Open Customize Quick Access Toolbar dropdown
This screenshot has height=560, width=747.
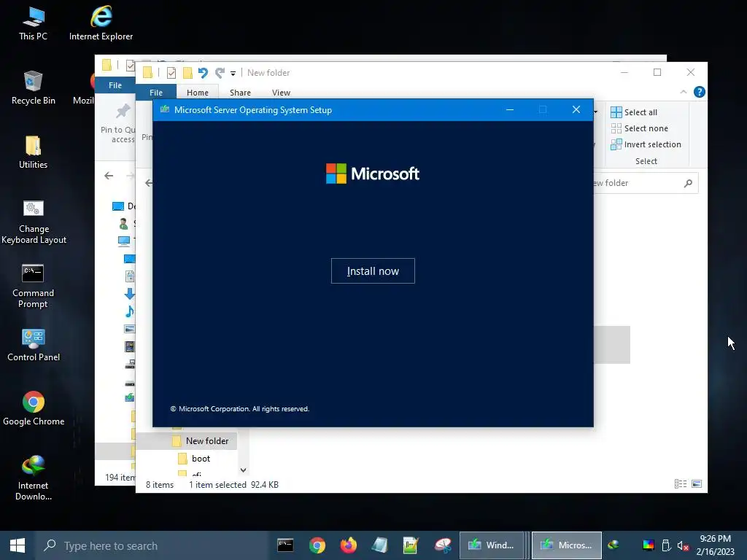tap(233, 74)
